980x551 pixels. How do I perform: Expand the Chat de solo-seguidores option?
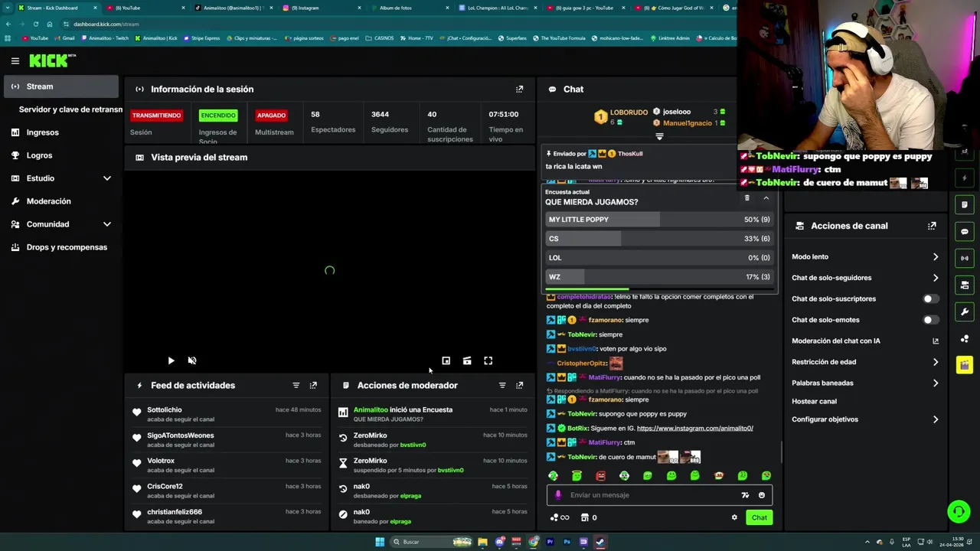tap(935, 278)
